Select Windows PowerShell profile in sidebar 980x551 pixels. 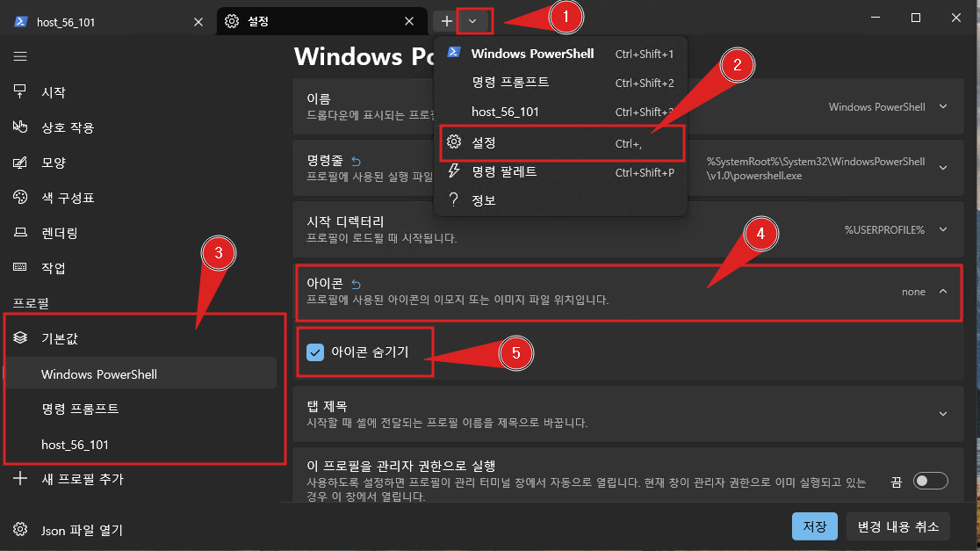click(x=141, y=374)
